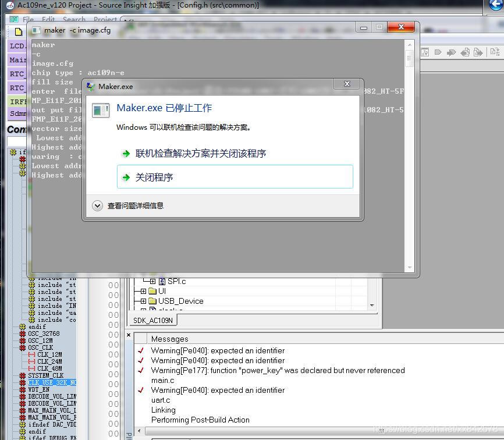Open the Edit menu in Source Insight
The height and width of the screenshot is (440, 504).
48,19
